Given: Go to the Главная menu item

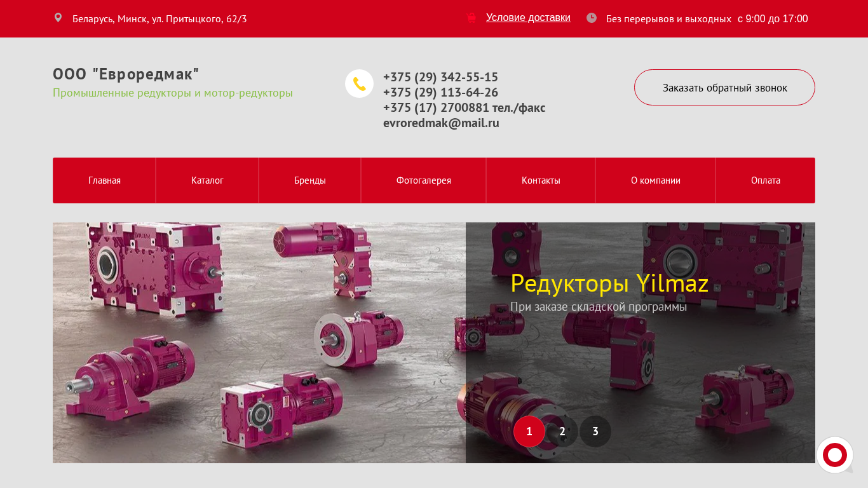Looking at the screenshot, I should [x=104, y=180].
